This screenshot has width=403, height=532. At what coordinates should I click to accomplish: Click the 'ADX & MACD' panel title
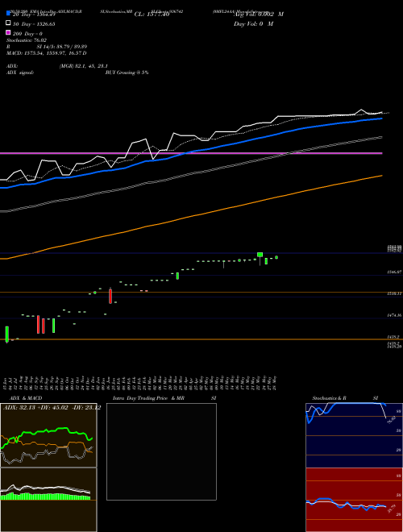click(x=26, y=398)
